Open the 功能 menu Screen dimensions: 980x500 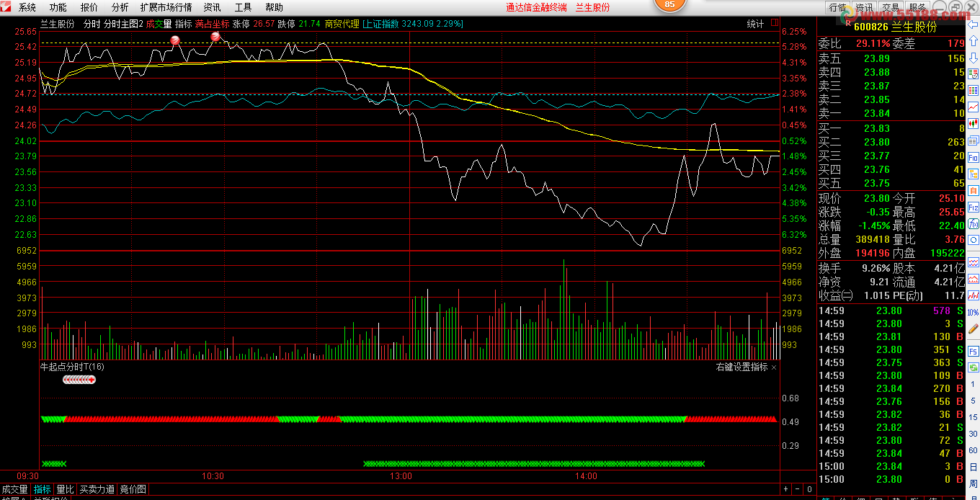(58, 7)
